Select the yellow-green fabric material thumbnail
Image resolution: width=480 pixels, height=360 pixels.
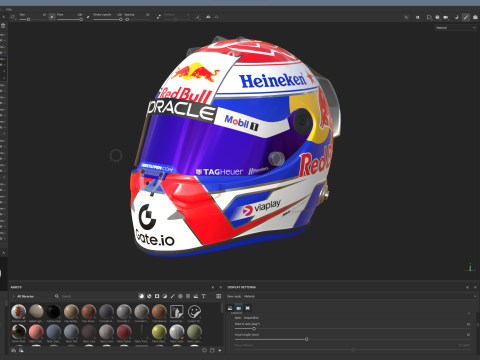159,332
